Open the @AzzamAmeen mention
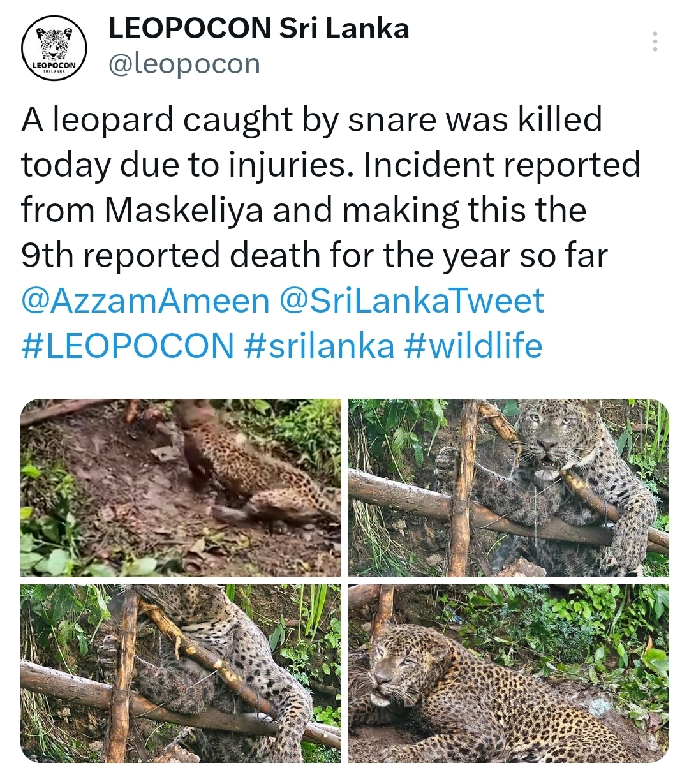Screen dimensions: 689x784 pos(145,300)
